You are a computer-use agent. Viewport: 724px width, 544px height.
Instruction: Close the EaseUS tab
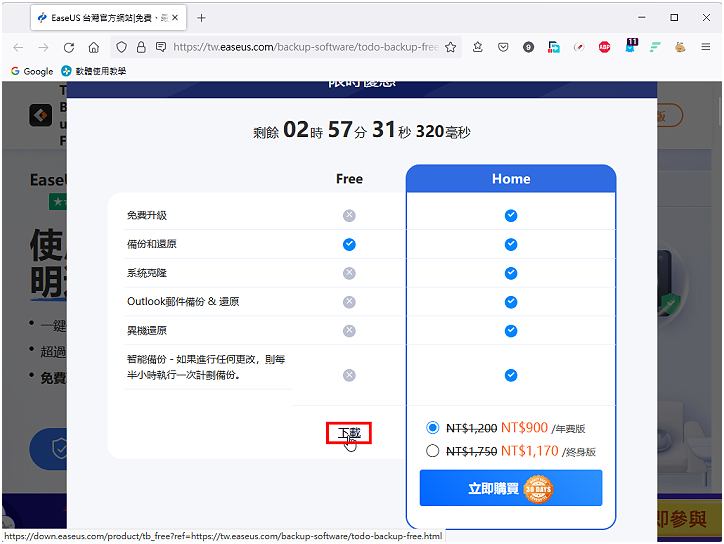pos(175,18)
